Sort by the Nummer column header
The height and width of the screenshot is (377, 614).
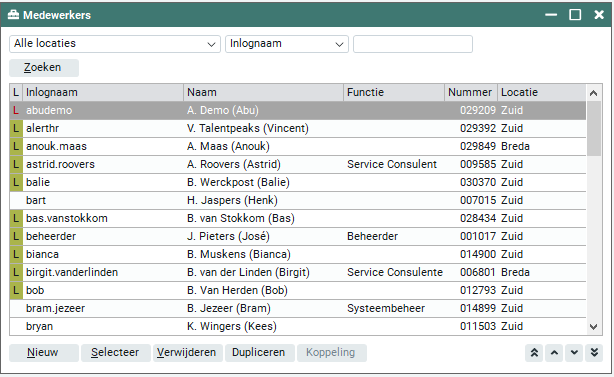pos(471,92)
